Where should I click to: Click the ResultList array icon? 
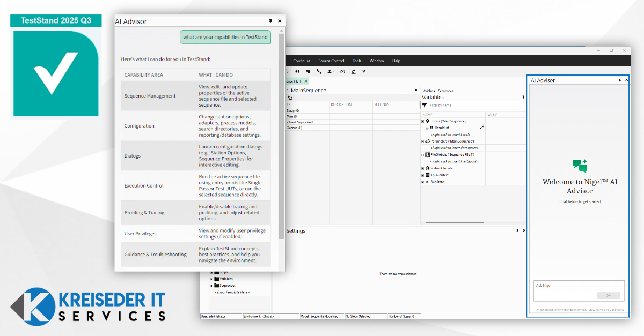click(x=431, y=128)
